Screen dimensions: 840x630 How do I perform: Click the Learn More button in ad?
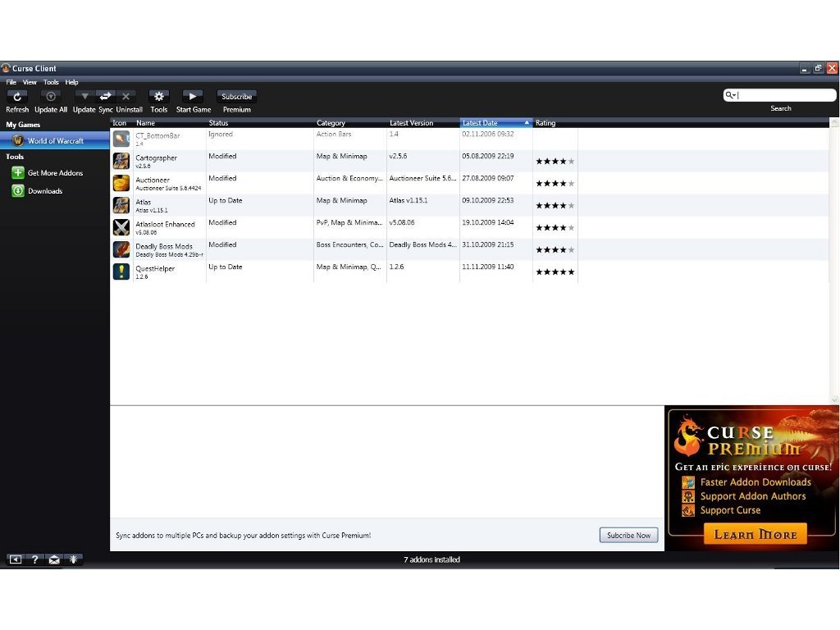[x=756, y=534]
